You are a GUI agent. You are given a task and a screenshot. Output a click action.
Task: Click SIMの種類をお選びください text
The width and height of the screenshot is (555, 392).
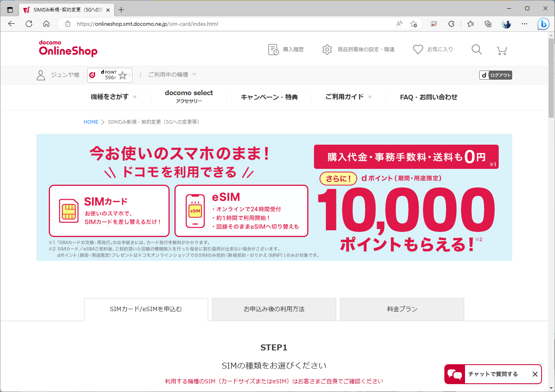click(274, 365)
